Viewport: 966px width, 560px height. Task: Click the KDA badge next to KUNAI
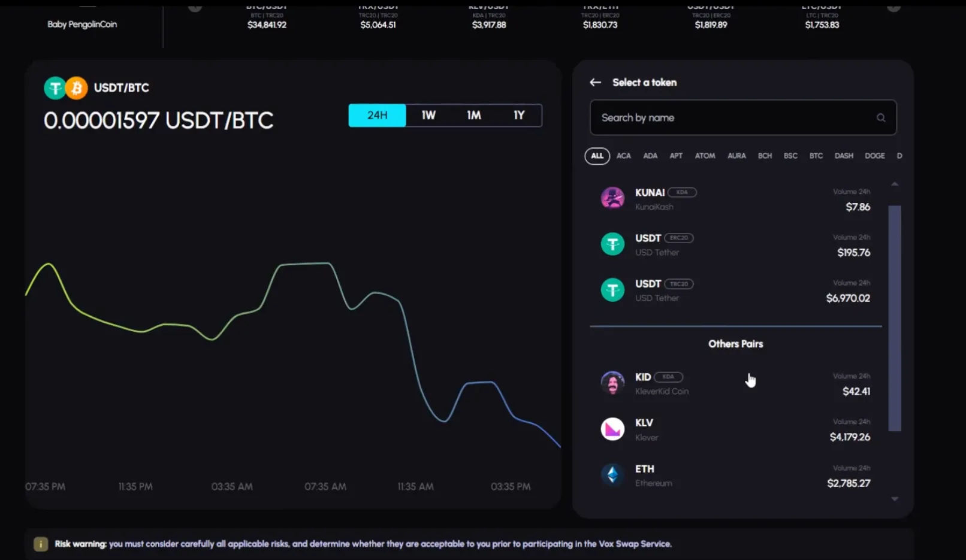pyautogui.click(x=682, y=192)
